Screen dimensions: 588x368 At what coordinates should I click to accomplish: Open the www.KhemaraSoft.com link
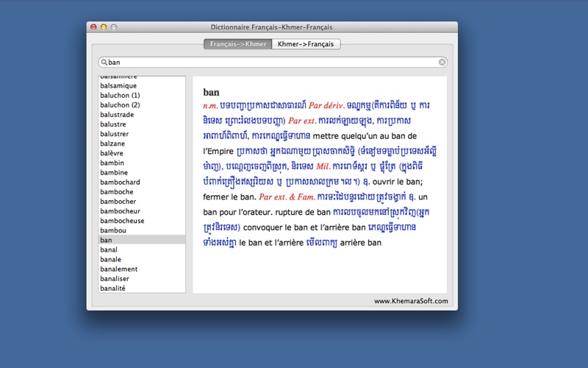tap(411, 301)
